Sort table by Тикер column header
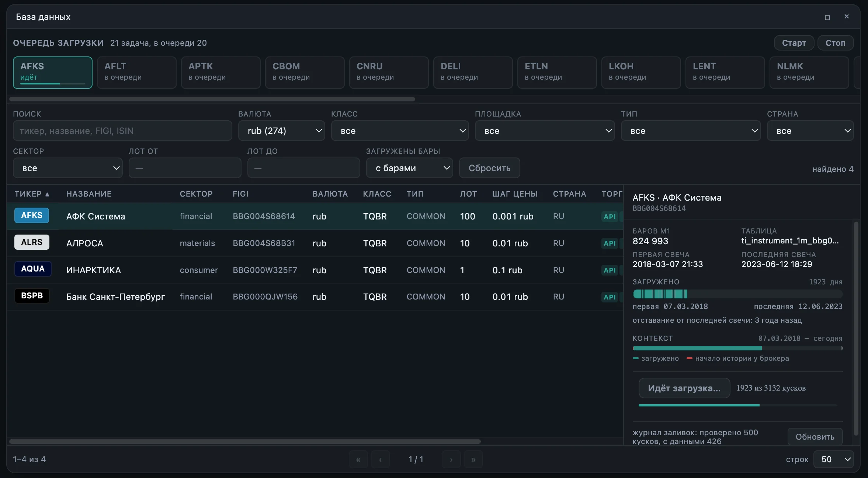The image size is (868, 478). [x=32, y=194]
